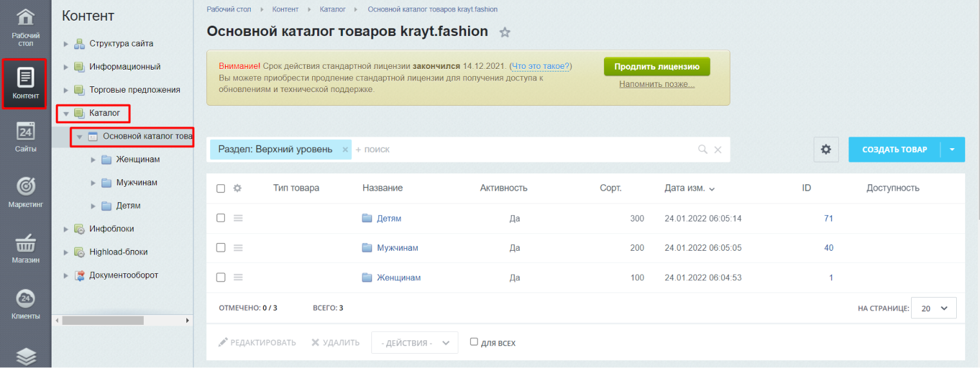Expand Структура сайта tree node
This screenshot has width=980, height=368.
coord(66,44)
